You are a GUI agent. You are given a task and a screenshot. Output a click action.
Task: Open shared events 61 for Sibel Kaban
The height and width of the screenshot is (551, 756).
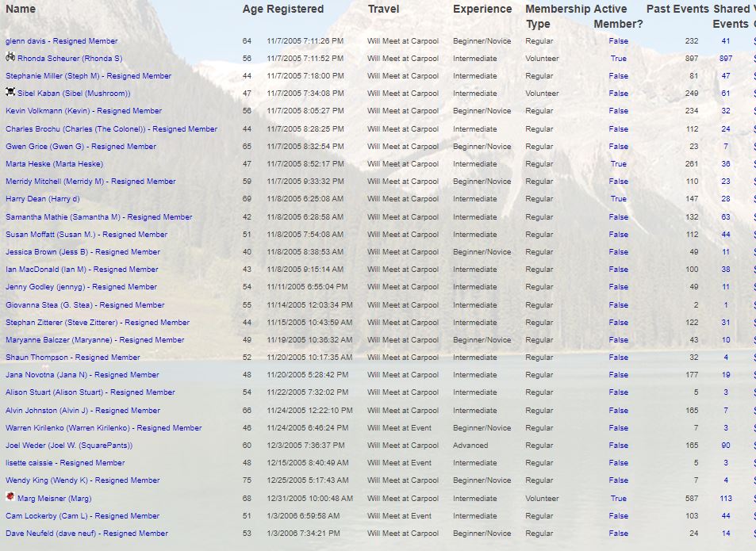click(x=726, y=94)
